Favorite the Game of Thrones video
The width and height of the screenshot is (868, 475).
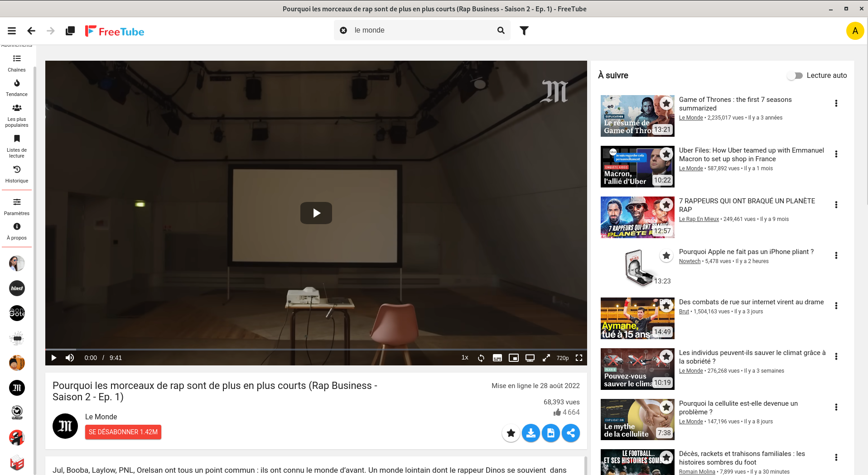666,104
